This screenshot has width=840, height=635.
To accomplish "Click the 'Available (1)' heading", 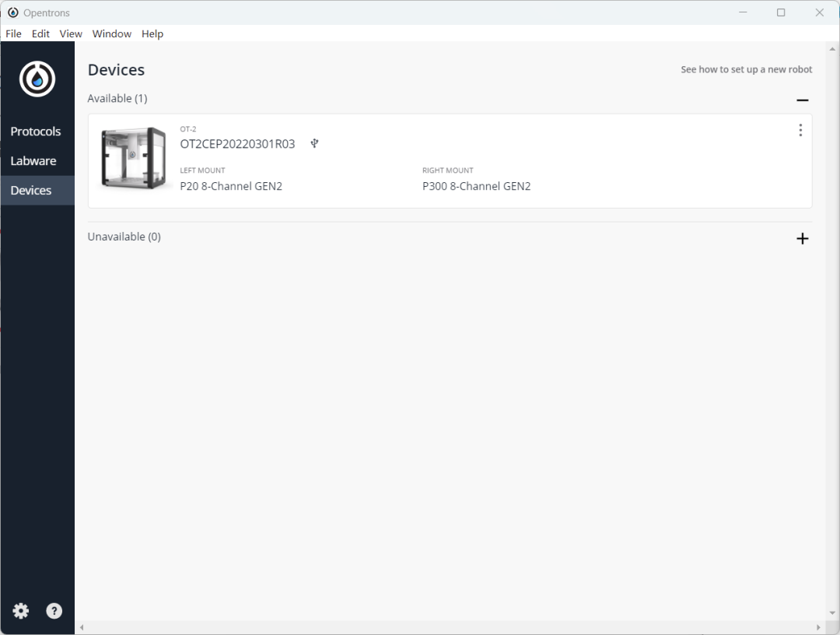I will [117, 99].
